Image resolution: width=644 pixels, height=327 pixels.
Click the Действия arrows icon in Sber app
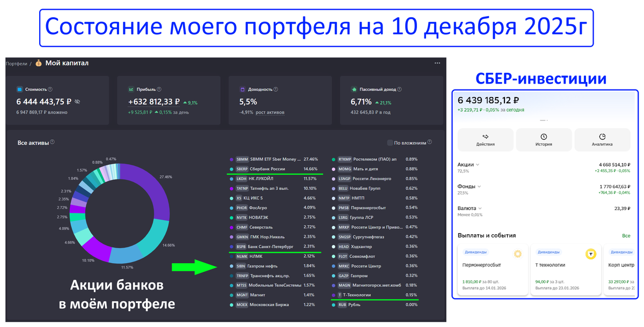pos(485,137)
